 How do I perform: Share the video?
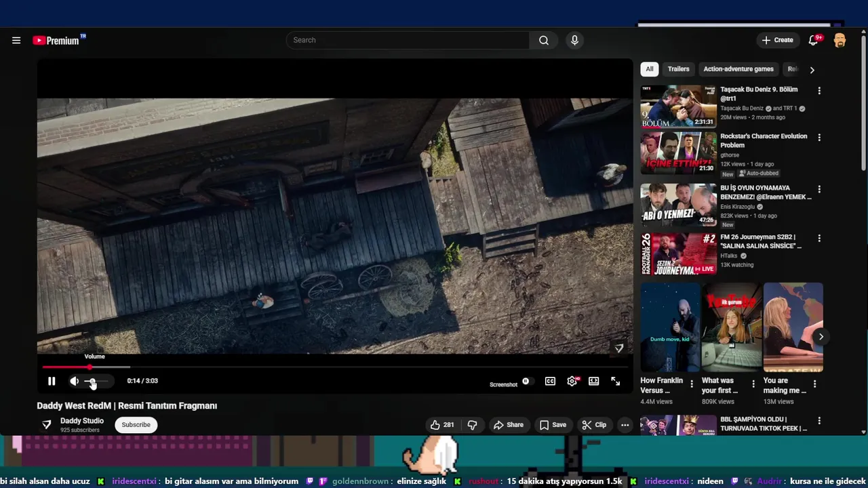[509, 425]
